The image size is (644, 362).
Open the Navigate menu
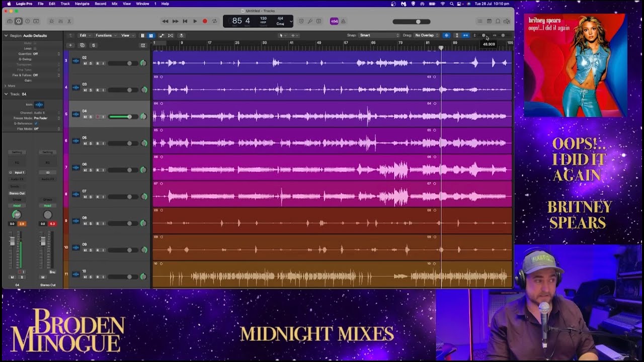[82, 4]
